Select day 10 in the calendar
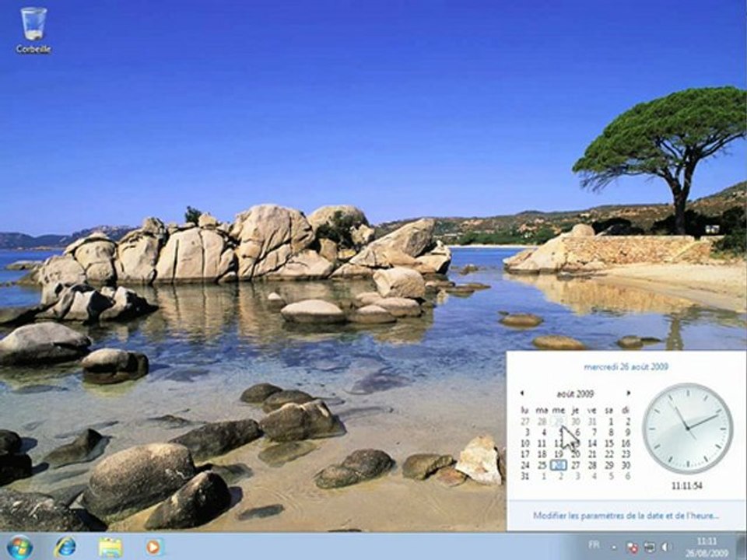 525,443
